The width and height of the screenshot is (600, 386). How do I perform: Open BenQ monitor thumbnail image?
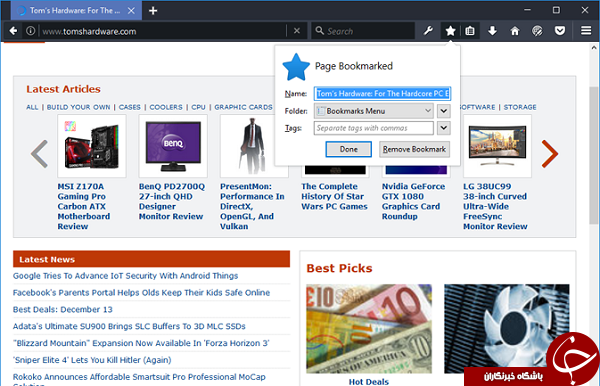(x=173, y=146)
